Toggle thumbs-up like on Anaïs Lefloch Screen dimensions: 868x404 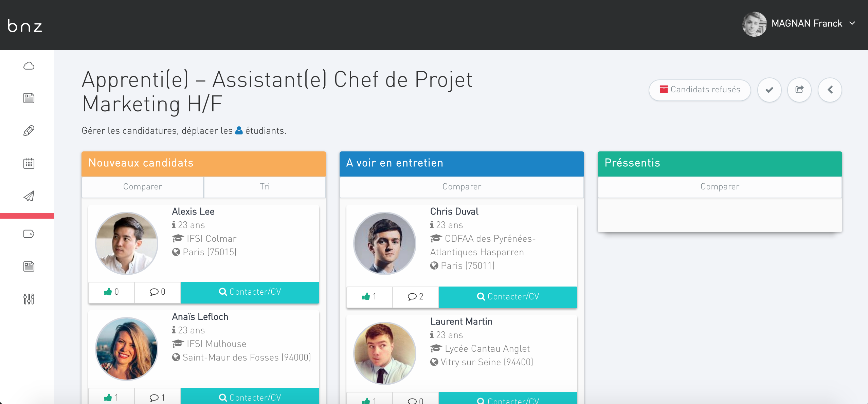pyautogui.click(x=111, y=397)
